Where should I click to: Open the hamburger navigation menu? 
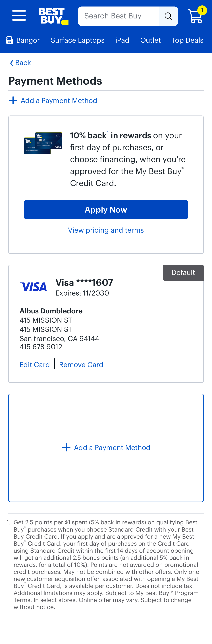tap(19, 16)
